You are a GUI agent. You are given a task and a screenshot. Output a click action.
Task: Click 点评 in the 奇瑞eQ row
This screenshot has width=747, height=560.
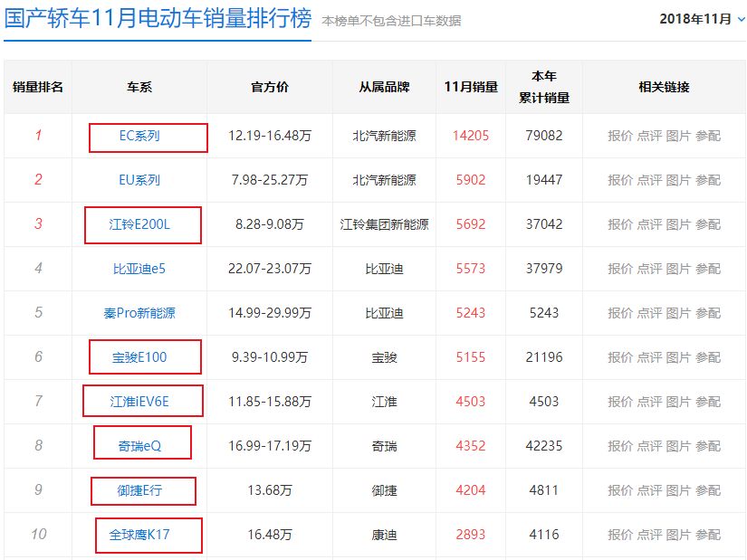point(649,446)
